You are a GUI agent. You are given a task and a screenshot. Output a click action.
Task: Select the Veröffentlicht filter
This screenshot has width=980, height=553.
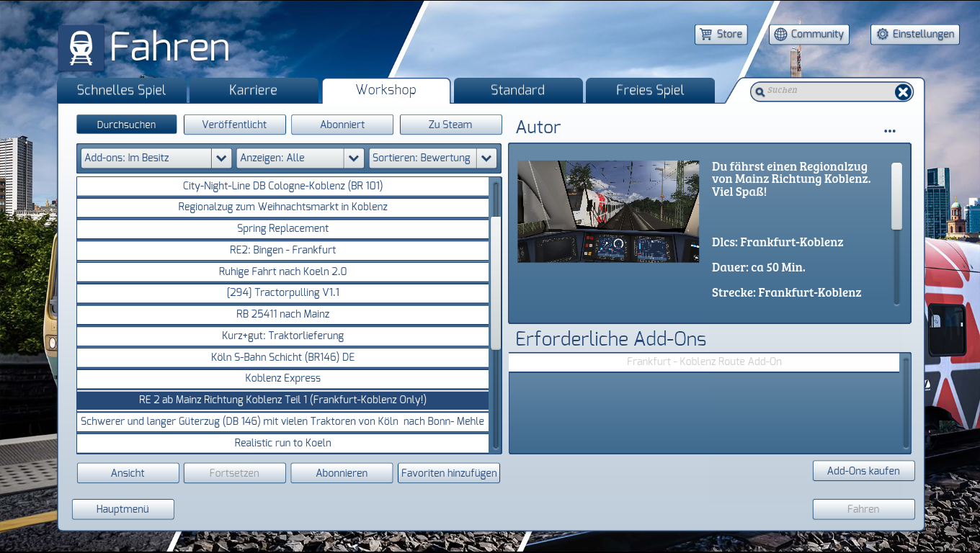[x=234, y=125]
